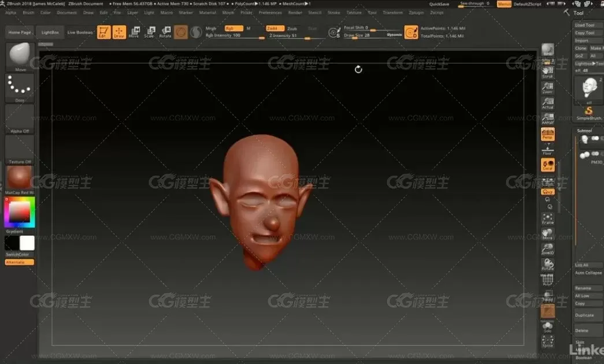604x364 pixels.
Task: Click the Rename subtool button
Action: pos(587,288)
